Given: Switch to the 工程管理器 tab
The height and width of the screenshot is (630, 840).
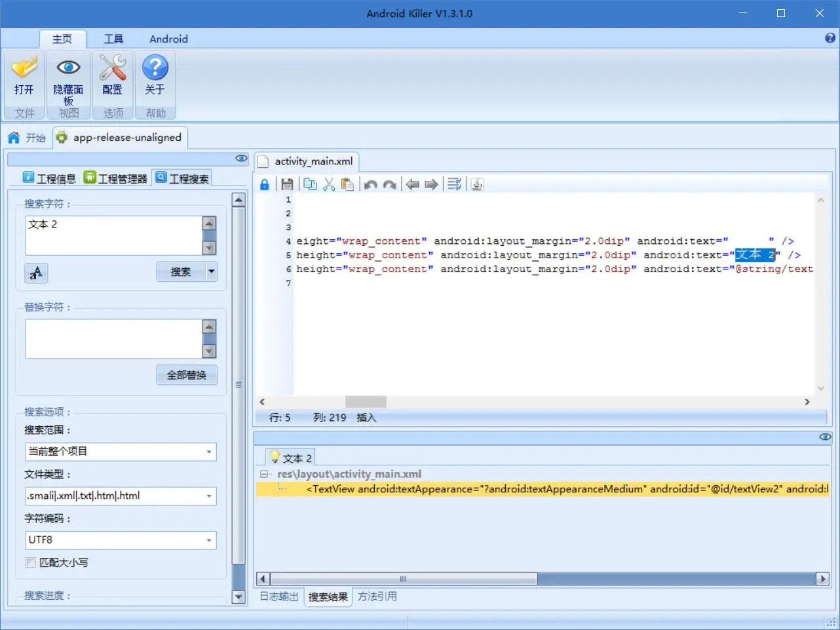Looking at the screenshot, I should click(x=115, y=178).
